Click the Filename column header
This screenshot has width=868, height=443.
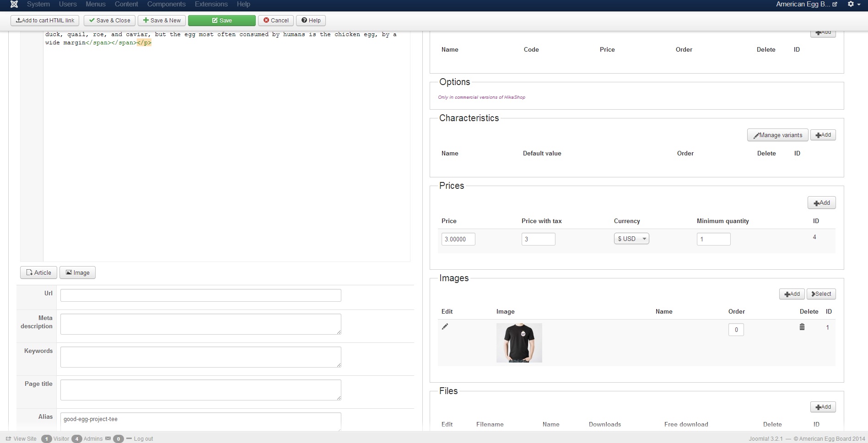490,424
